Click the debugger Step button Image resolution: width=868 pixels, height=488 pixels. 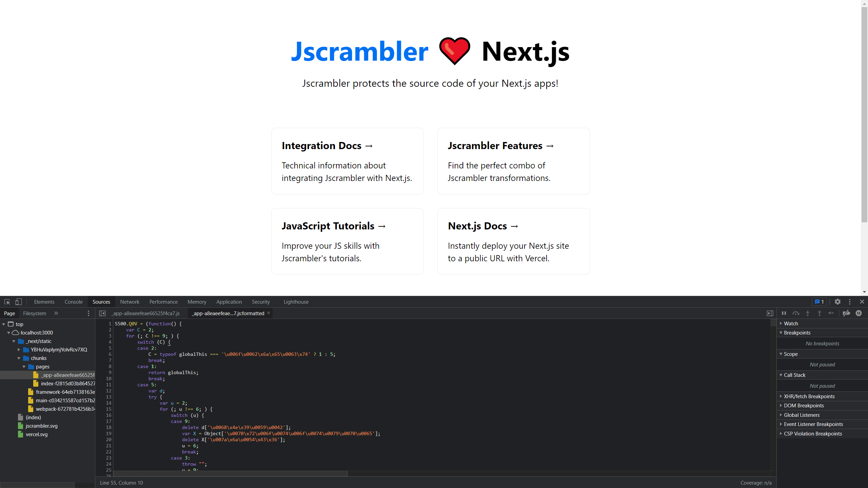pos(831,313)
